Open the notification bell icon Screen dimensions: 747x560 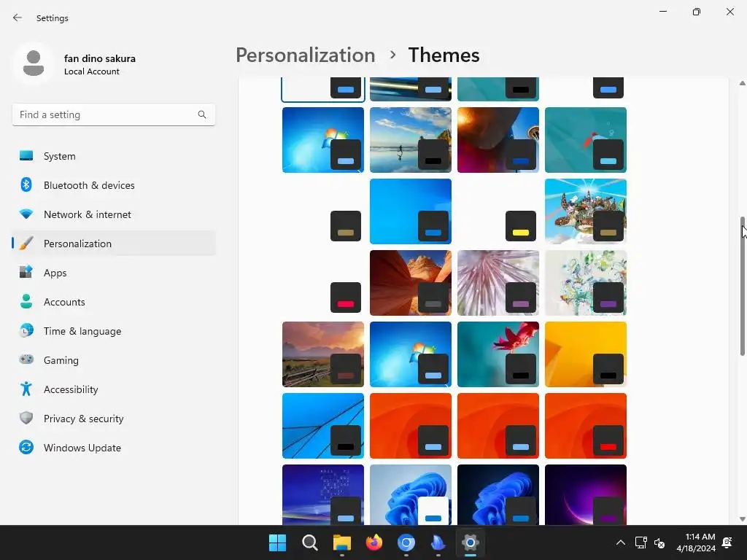coord(727,542)
